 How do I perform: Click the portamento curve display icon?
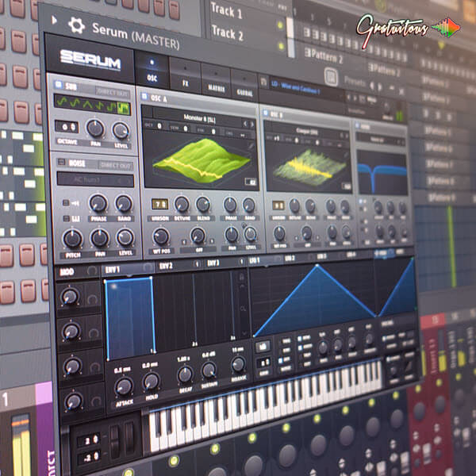point(408,366)
